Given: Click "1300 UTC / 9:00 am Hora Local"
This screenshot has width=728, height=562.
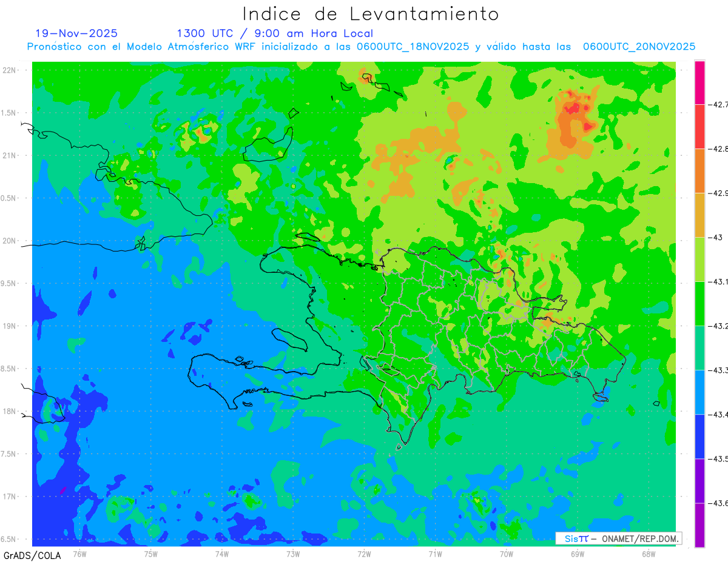Looking at the screenshot, I should click(x=275, y=33).
